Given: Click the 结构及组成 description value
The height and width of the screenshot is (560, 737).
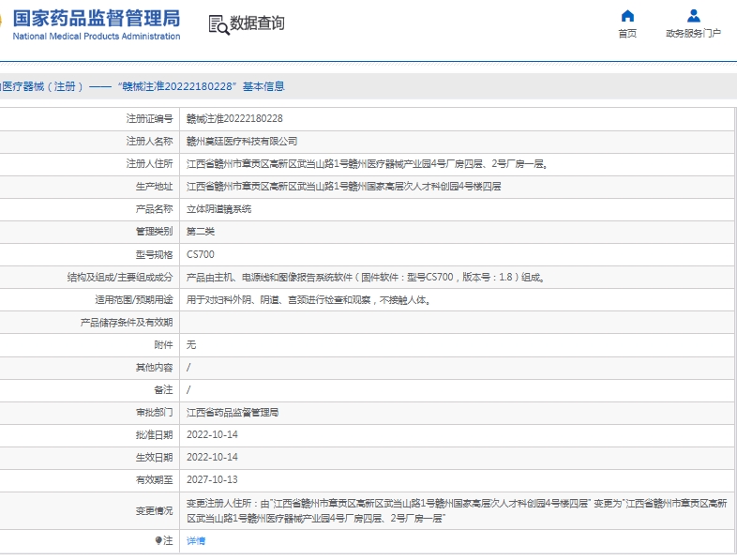Looking at the screenshot, I should [366, 277].
